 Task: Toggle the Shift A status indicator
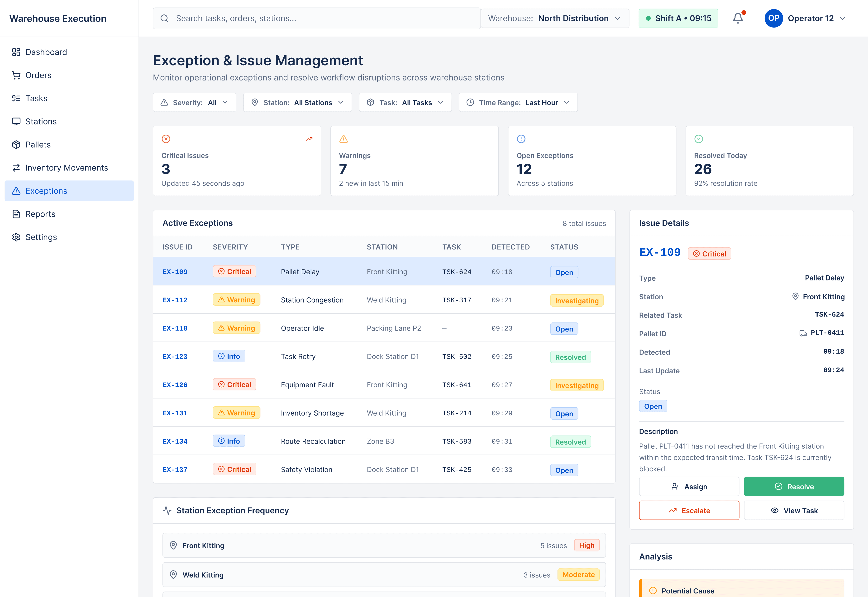pyautogui.click(x=678, y=18)
